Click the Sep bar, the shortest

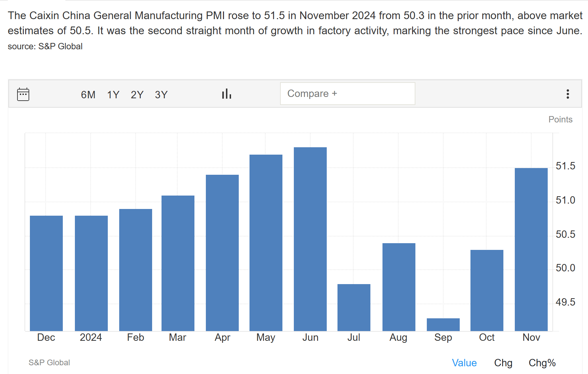point(443,325)
